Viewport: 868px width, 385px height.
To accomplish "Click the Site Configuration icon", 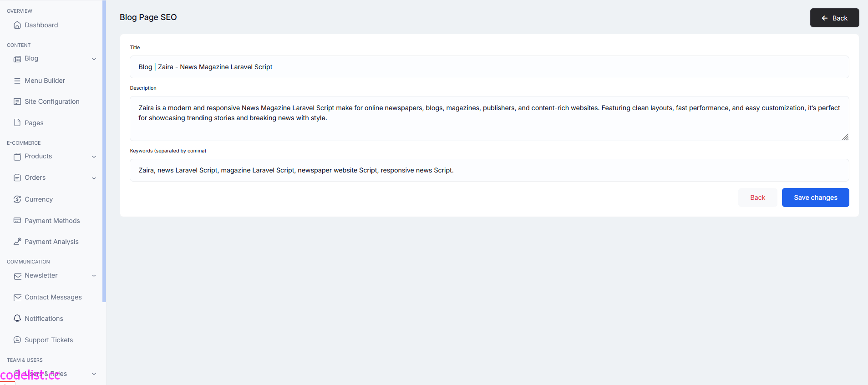I will tap(17, 101).
